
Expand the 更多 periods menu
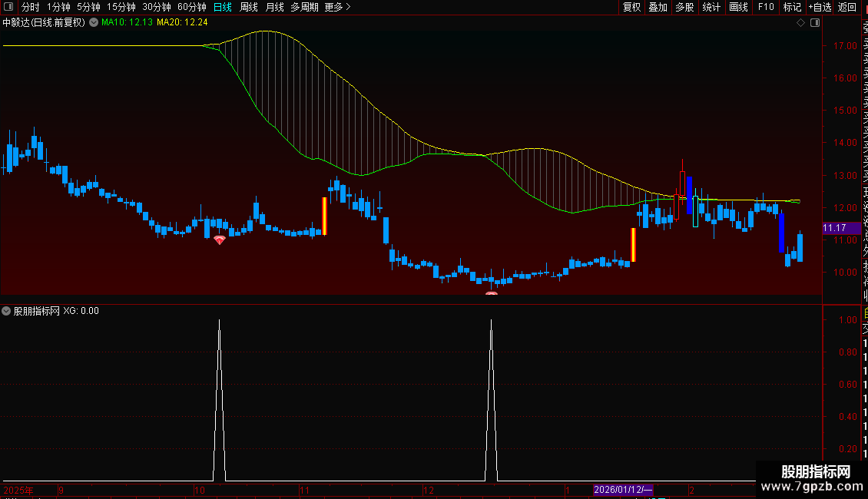click(337, 7)
